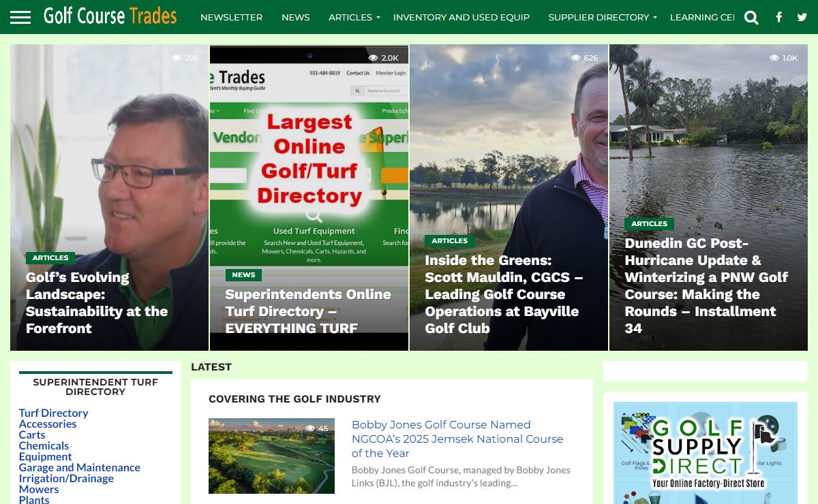The height and width of the screenshot is (504, 818).
Task: Click the search magnifier icon
Action: point(751,18)
